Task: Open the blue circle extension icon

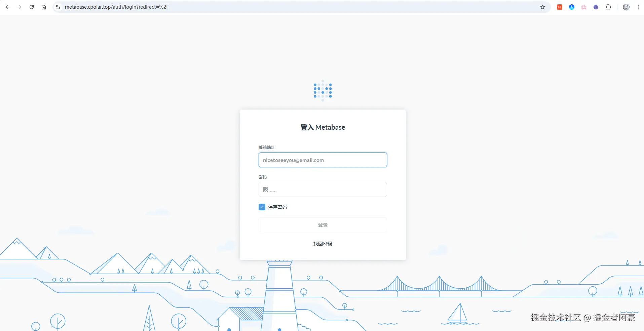Action: (x=572, y=7)
